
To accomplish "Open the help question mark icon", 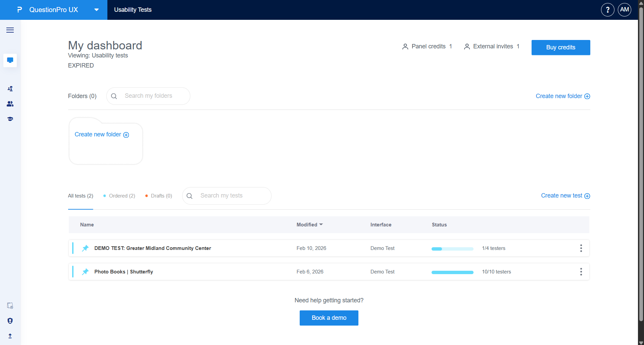I will point(607,10).
